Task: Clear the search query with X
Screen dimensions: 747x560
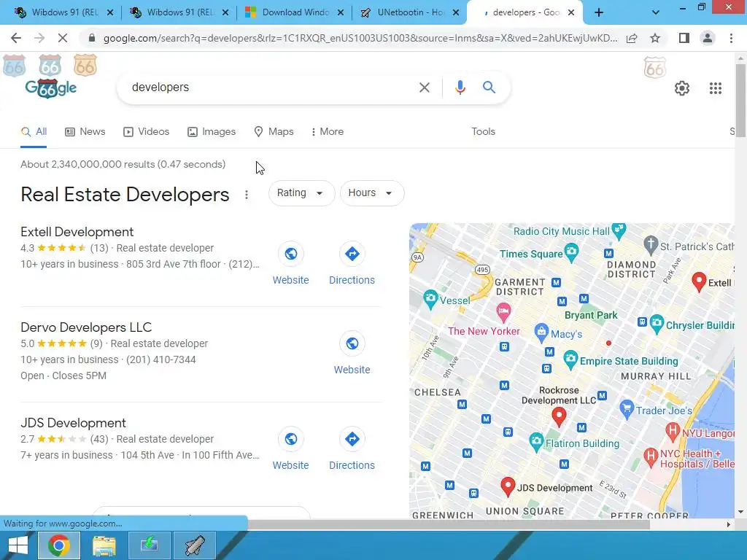Action: tap(424, 87)
